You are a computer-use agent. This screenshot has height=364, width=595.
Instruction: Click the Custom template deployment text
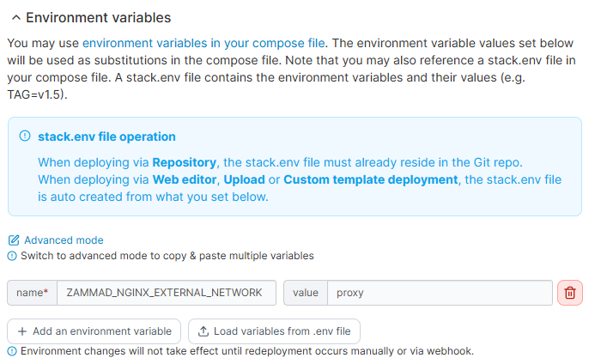point(370,179)
